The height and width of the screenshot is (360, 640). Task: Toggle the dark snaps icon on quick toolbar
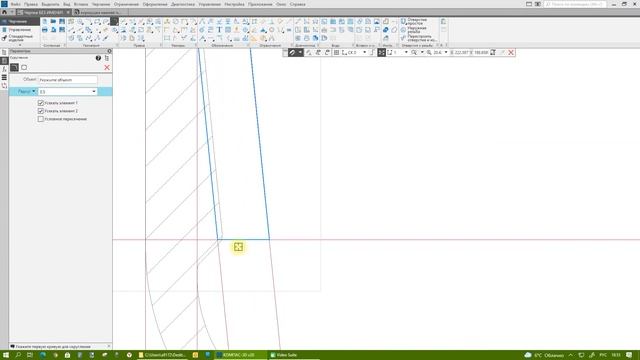(381, 53)
